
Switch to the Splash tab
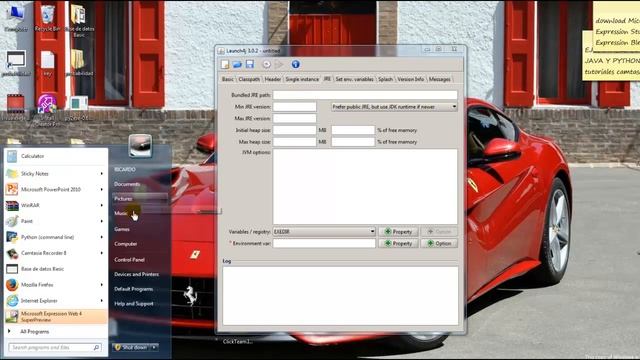385,79
